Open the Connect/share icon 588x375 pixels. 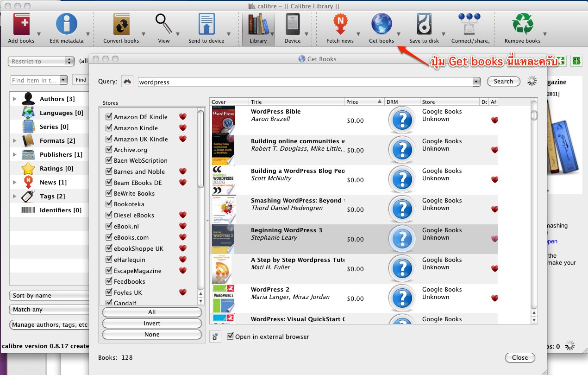(469, 25)
